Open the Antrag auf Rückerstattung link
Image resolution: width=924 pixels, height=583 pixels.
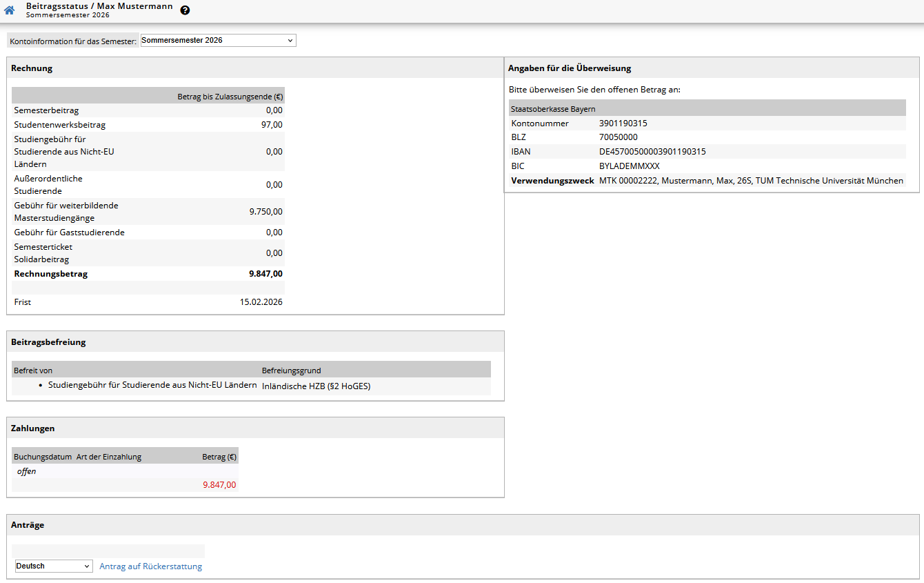[x=150, y=566]
